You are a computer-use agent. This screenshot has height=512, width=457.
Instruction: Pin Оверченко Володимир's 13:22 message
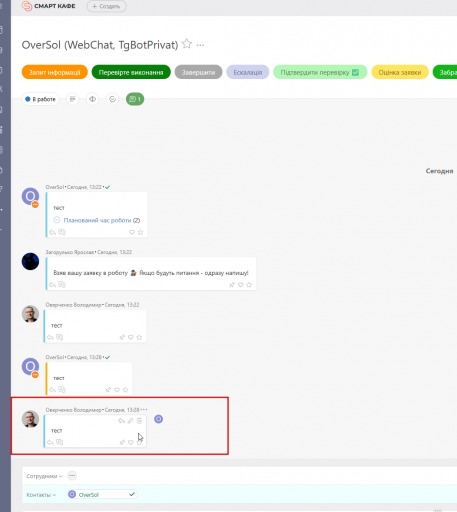[x=122, y=337]
